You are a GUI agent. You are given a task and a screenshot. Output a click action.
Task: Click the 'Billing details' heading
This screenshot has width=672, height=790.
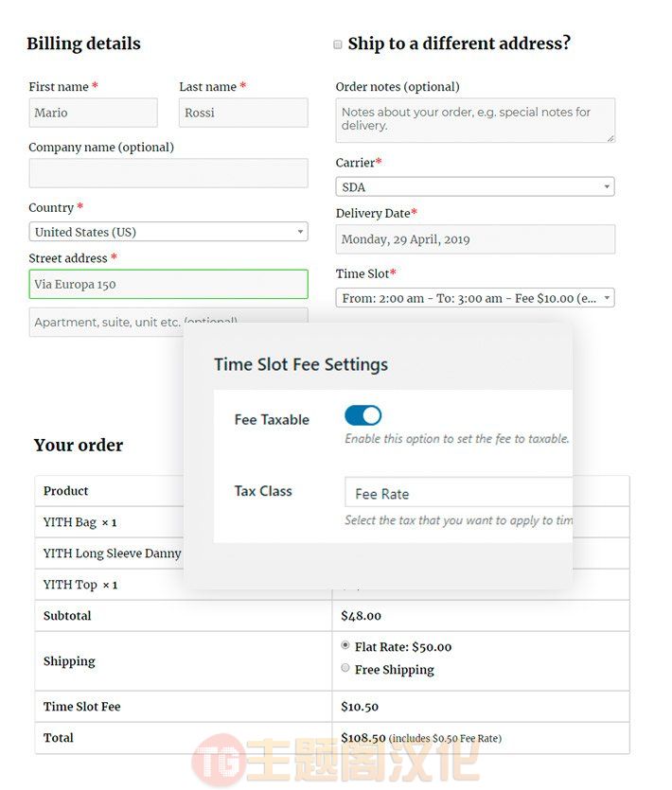(x=83, y=44)
